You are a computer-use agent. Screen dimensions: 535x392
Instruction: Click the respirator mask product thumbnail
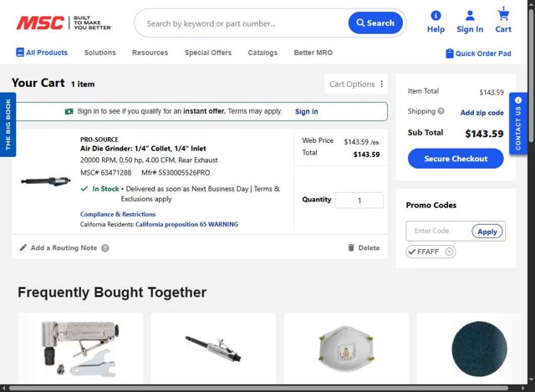(x=346, y=345)
